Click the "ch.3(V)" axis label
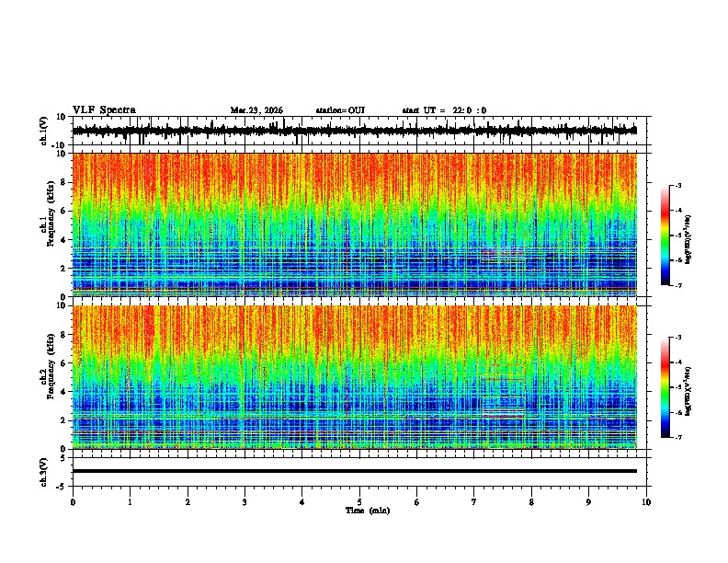Viewport: 728px width, 563px height. (44, 473)
